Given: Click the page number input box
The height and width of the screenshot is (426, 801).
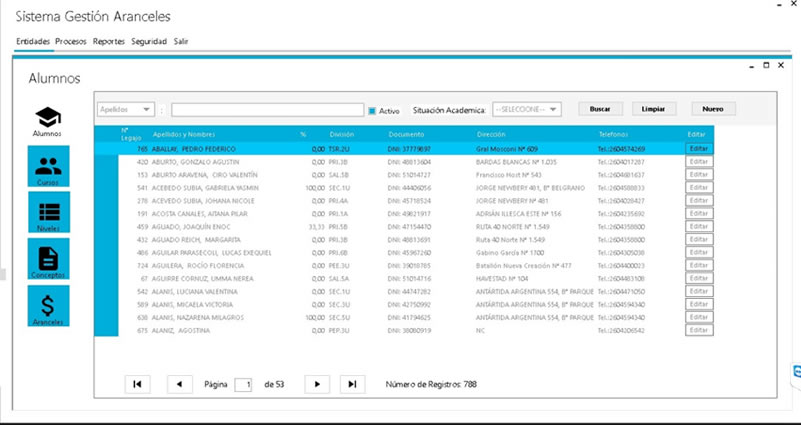Looking at the screenshot, I should click(243, 385).
